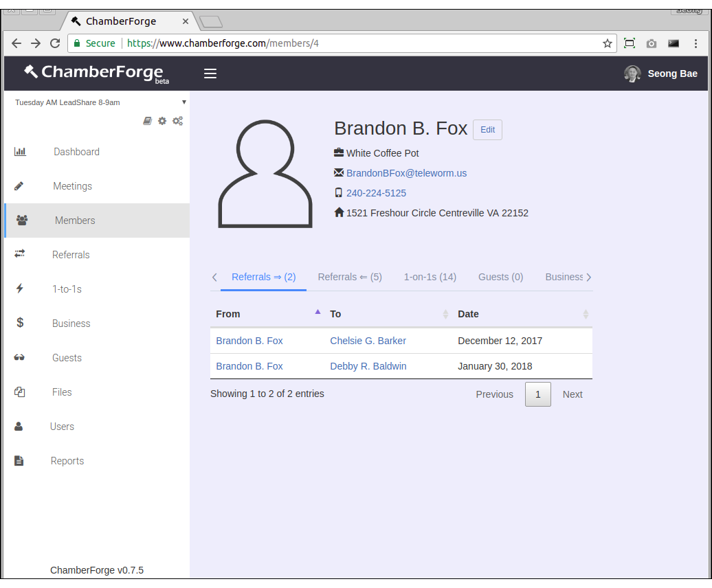Image resolution: width=712 pixels, height=588 pixels.
Task: Click the camera icon in browser toolbar
Action: pyautogui.click(x=651, y=43)
